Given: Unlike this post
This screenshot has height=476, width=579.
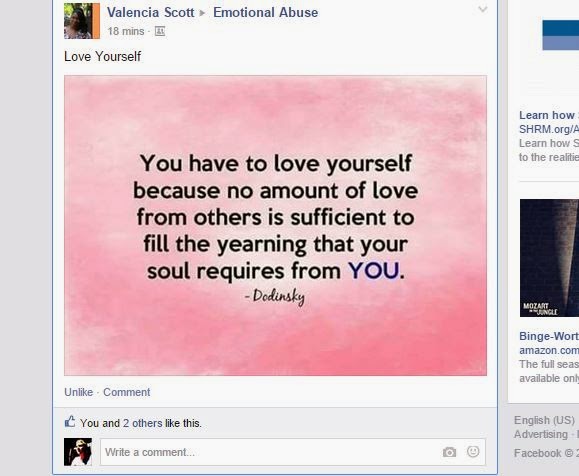Looking at the screenshot, I should (79, 392).
